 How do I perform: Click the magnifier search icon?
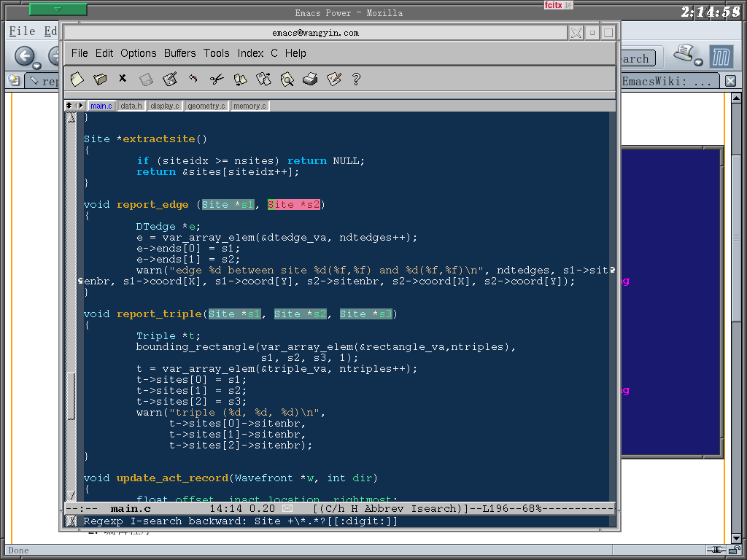[287, 79]
